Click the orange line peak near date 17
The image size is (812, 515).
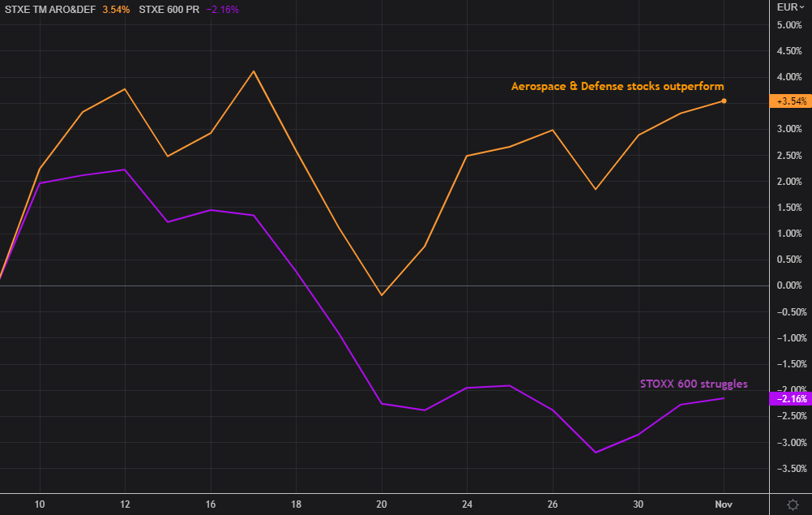254,71
